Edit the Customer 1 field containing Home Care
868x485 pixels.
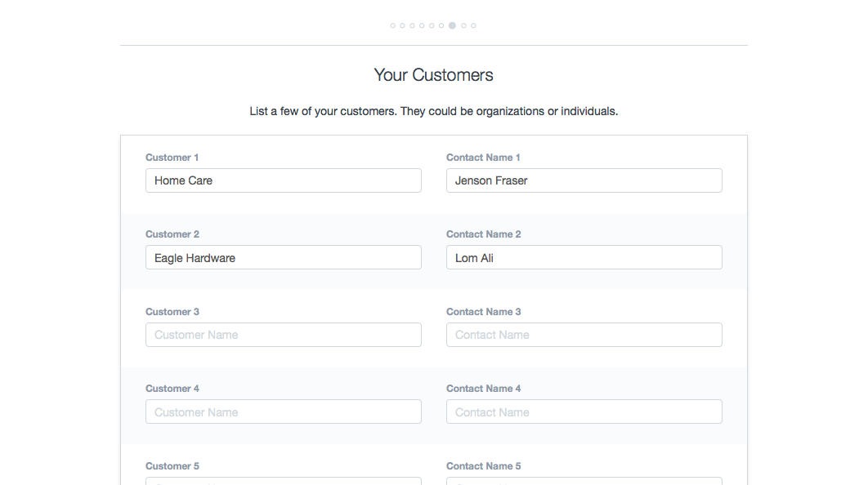click(283, 180)
